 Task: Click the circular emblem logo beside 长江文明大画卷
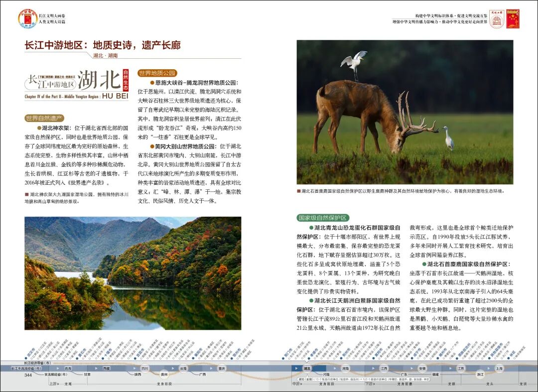27,19
